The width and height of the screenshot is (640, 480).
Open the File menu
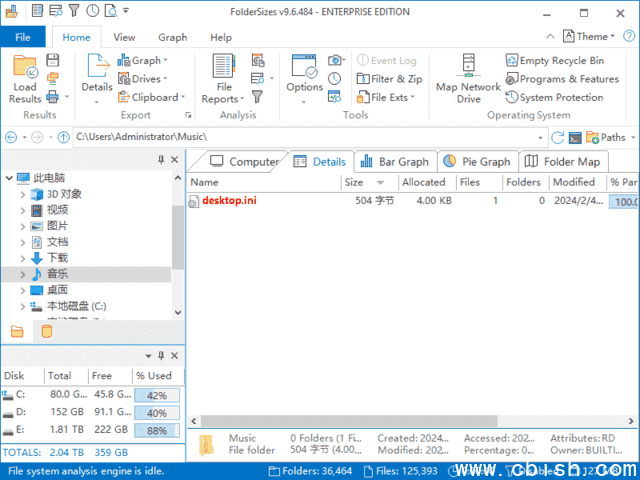[x=23, y=37]
